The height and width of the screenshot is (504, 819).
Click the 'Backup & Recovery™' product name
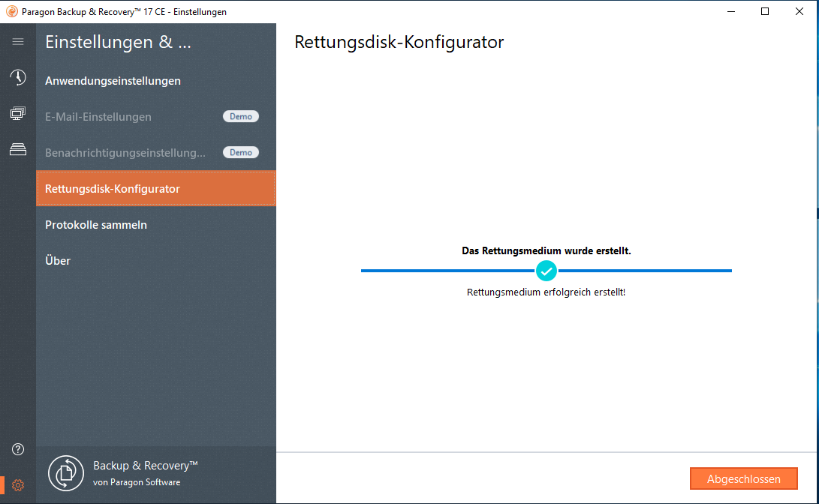tap(145, 466)
